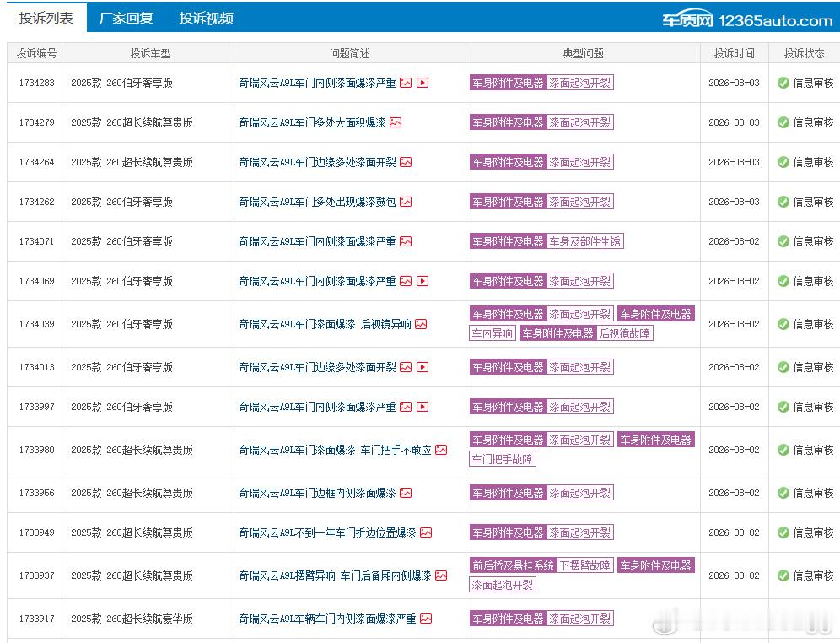Open complaint 奇瑞风云A9L车门边框内侧漆面爆漆
Screen dimensions: 840x643
pyautogui.click(x=318, y=493)
